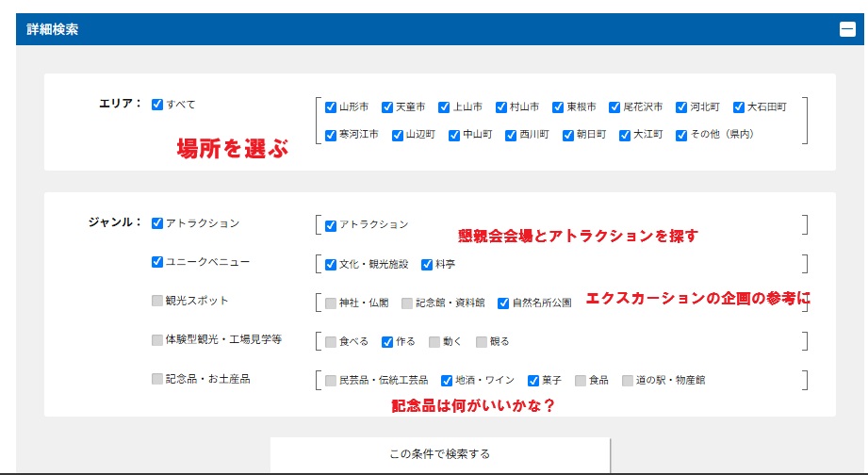Screen dimensions: 868x475
Task: Uncheck the 料亭 sub-genre checkbox
Action: 427,265
